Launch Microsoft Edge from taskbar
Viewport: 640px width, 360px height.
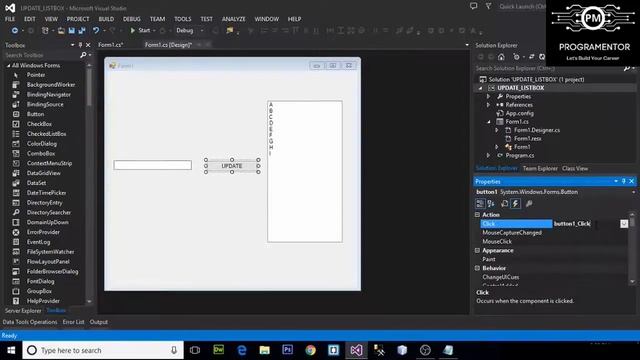(x=242, y=350)
